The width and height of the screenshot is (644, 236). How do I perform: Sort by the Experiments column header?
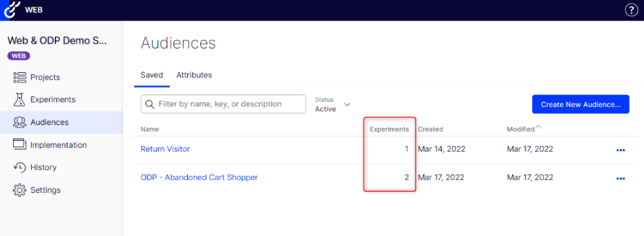(x=390, y=129)
